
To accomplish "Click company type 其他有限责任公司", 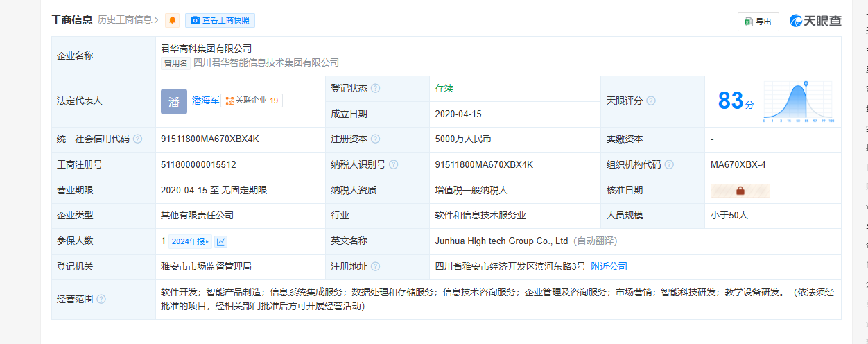I will [197, 216].
